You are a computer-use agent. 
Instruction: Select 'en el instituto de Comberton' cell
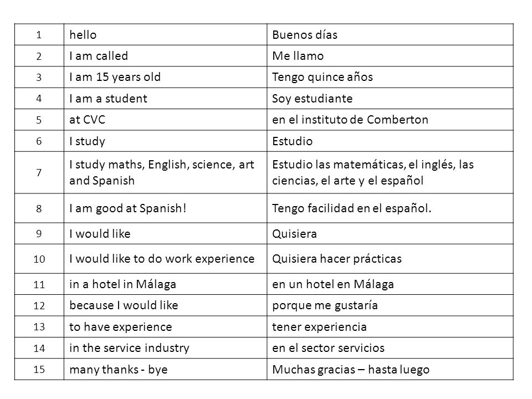click(x=390, y=120)
